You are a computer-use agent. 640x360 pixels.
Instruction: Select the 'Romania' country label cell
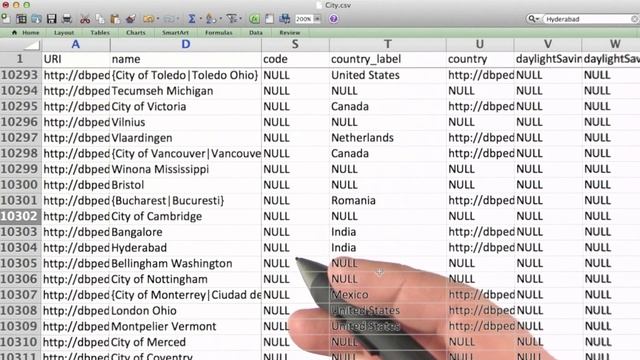(388, 200)
